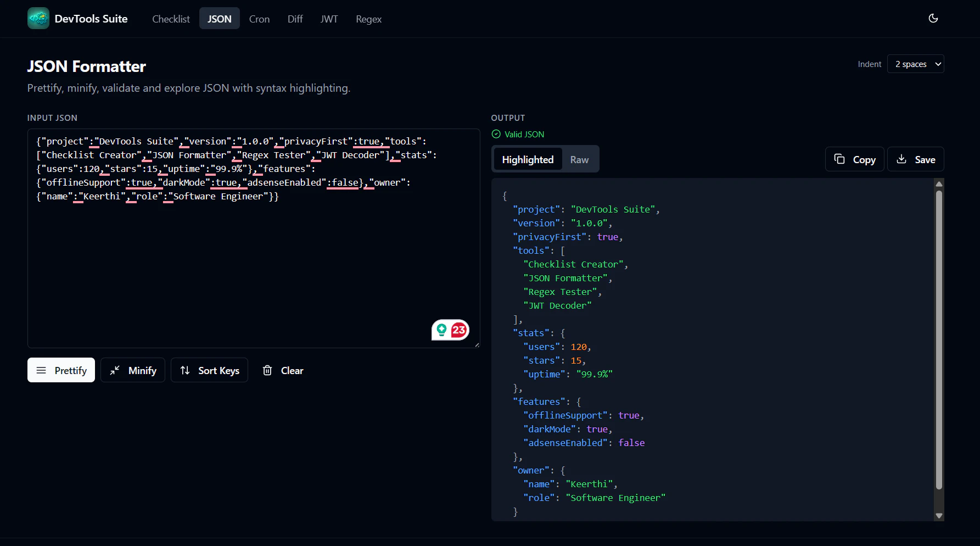This screenshot has height=546, width=980.
Task: Click the "adsenseEnabled" key in output
Action: (565, 443)
